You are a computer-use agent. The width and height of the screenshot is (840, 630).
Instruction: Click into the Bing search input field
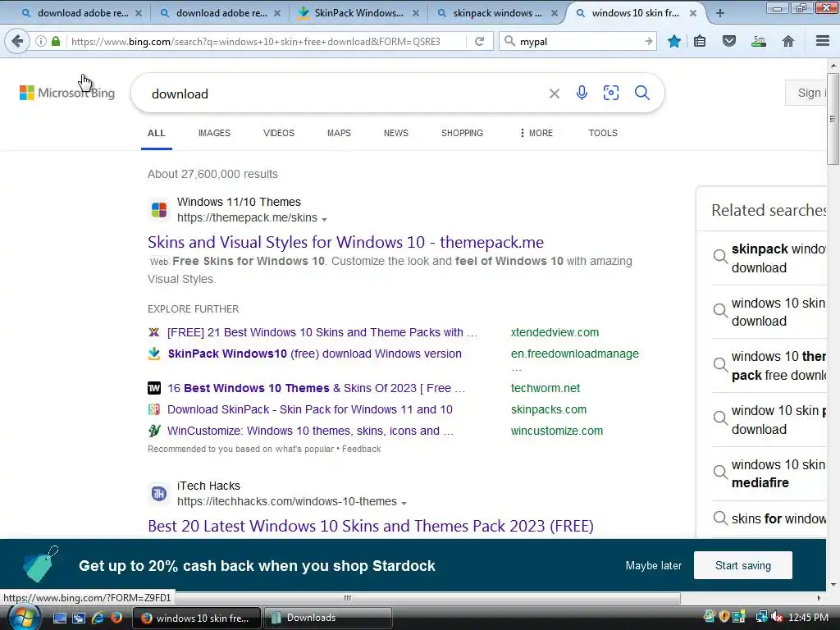point(343,94)
